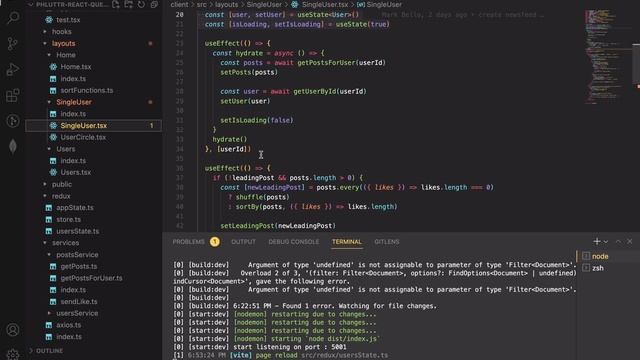Open Users.tsx file
The image size is (640, 360).
[x=76, y=172]
